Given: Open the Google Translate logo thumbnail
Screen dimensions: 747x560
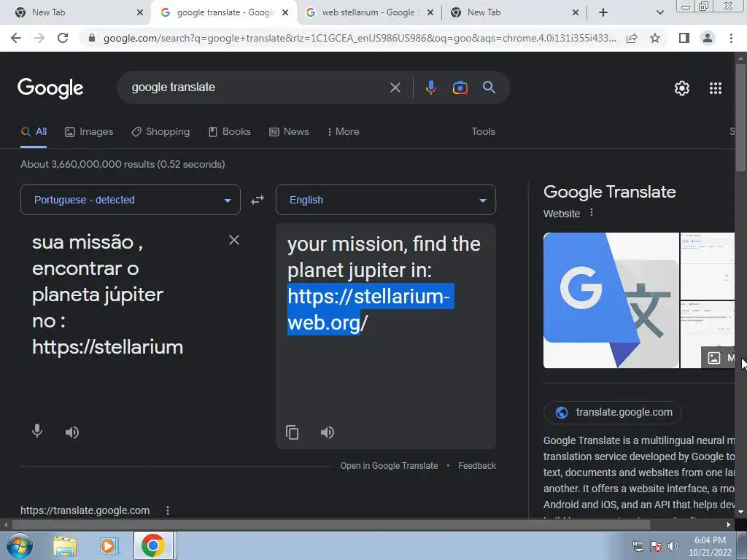Looking at the screenshot, I should (611, 300).
